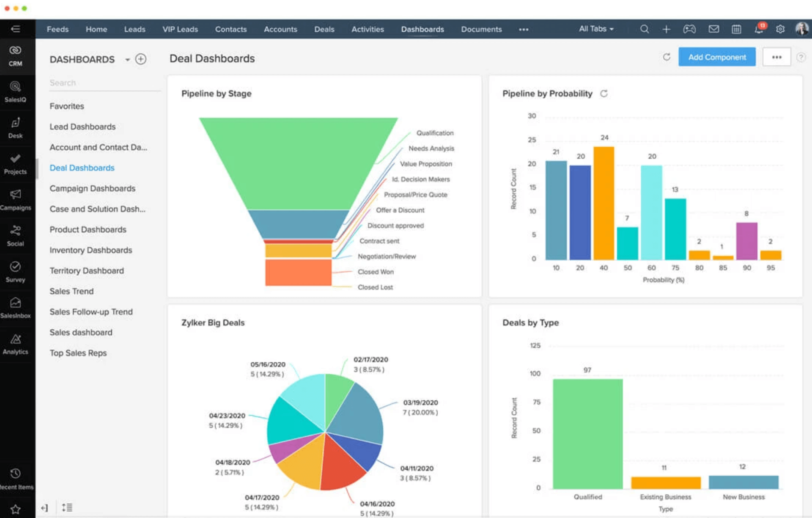This screenshot has width=812, height=518.
Task: Click the search icon in top bar
Action: (644, 29)
